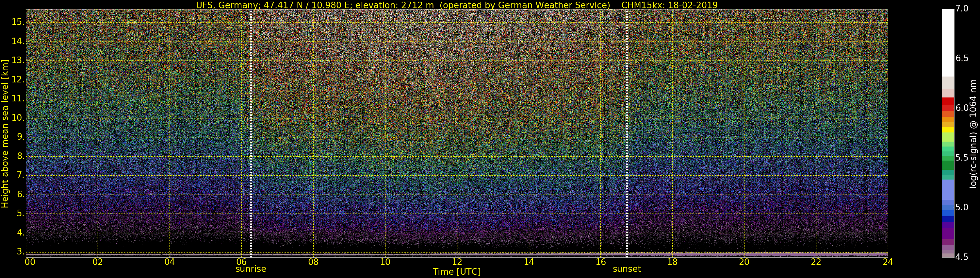Screen dimensions: 980x278
Task: Click the sunset label below the time axis
Action: [x=627, y=269]
